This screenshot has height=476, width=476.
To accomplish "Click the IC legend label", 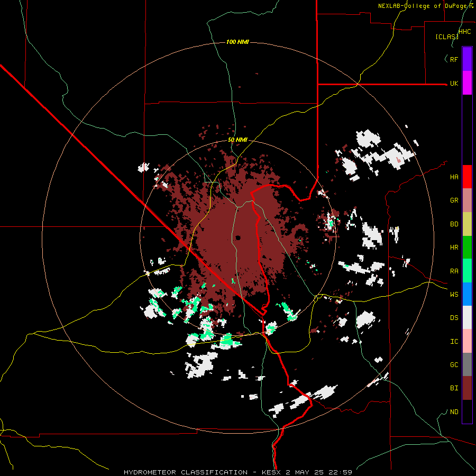I will click(454, 342).
